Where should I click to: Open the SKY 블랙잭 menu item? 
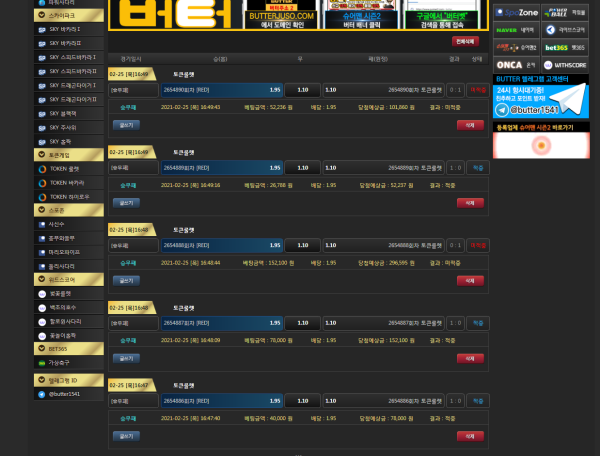[66, 114]
